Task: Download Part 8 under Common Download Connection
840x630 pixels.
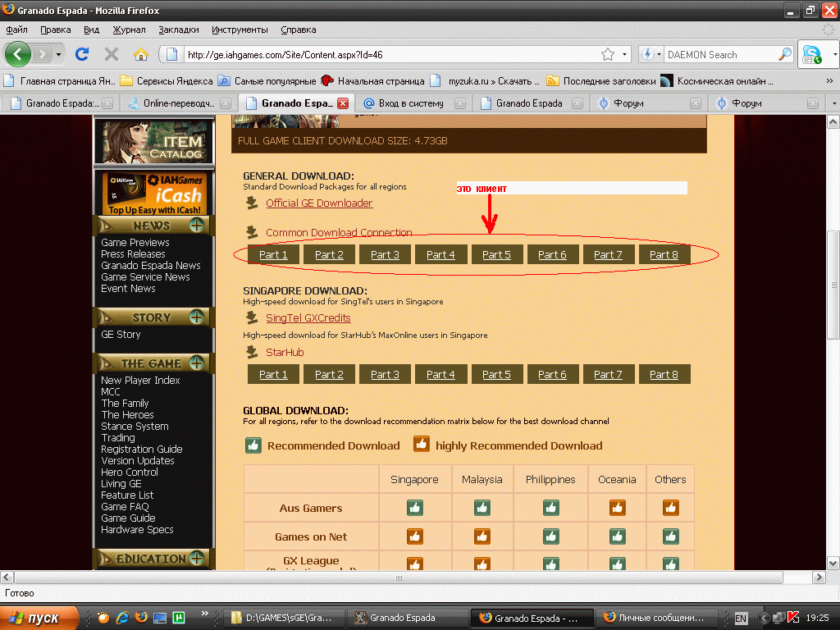Action: [x=664, y=254]
